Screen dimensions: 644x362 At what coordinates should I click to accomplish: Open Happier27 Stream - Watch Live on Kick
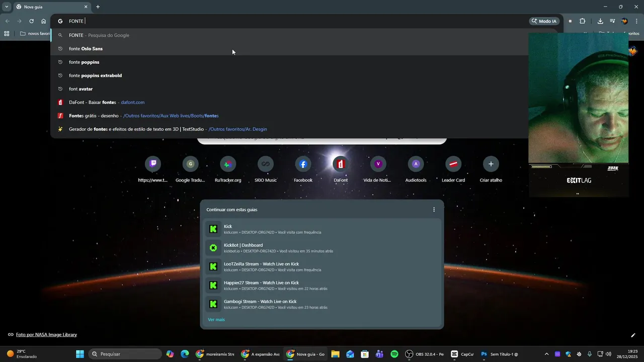coord(322,285)
